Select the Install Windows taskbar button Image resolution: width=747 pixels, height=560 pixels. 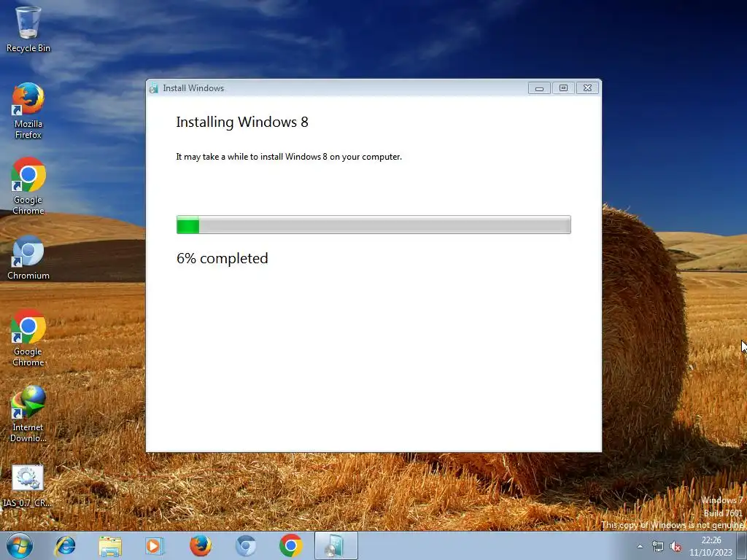pos(336,545)
